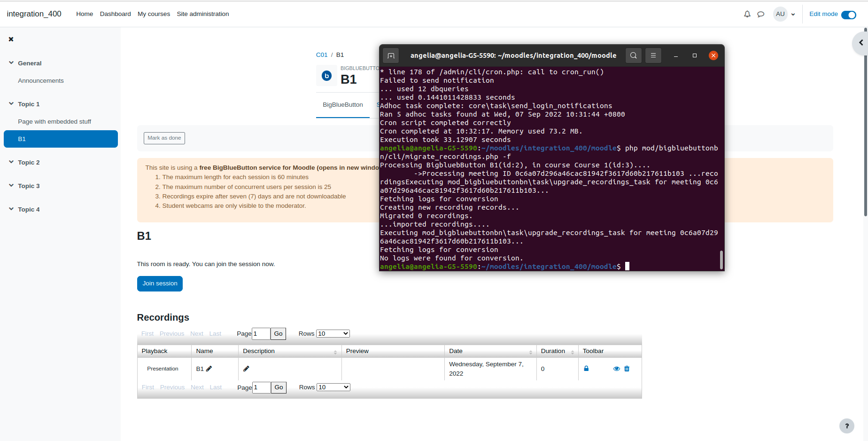Open the notifications bell icon
868x441 pixels.
click(x=747, y=14)
